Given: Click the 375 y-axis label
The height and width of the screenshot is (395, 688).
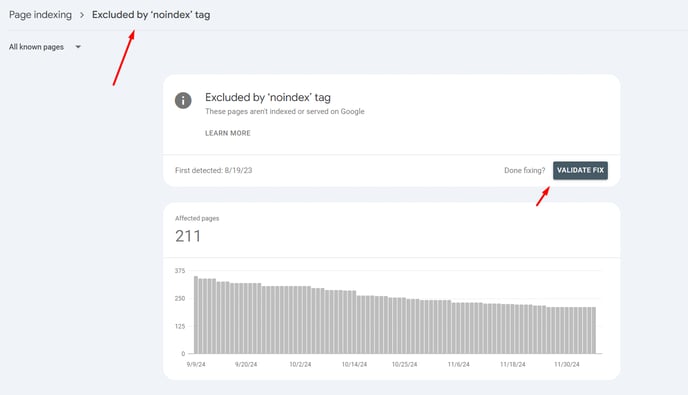Looking at the screenshot, I should point(180,271).
